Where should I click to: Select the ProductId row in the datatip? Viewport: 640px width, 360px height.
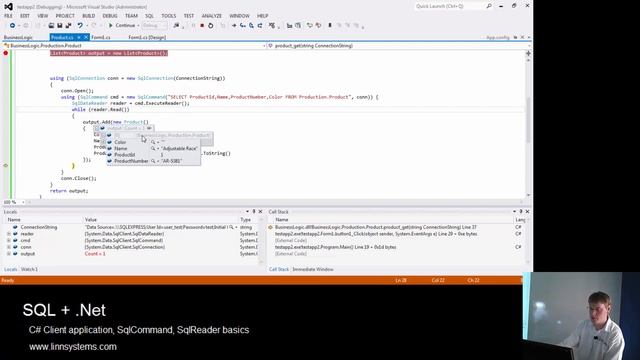(x=153, y=155)
